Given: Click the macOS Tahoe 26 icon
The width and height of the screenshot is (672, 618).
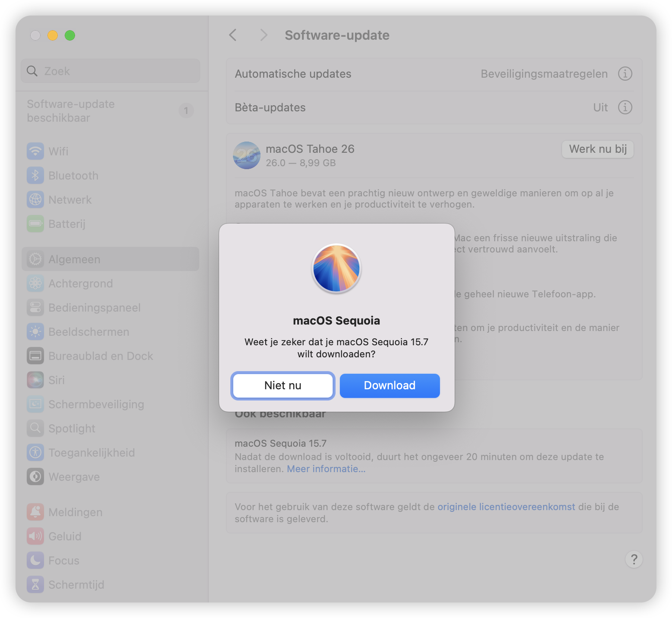Looking at the screenshot, I should pyautogui.click(x=247, y=155).
